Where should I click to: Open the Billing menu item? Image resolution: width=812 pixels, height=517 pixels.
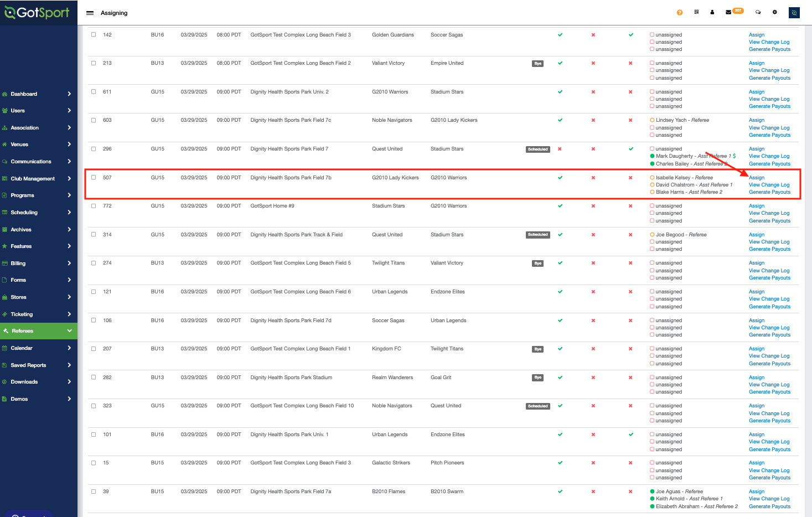39,263
